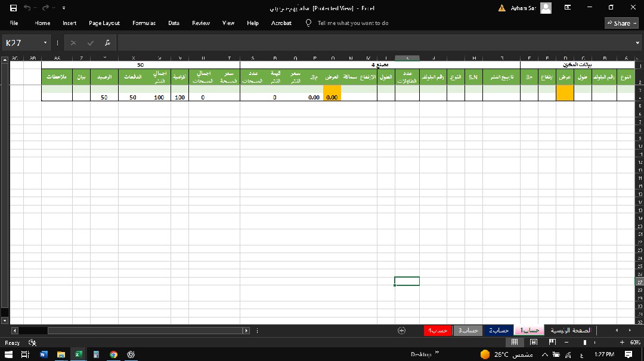Viewport: 644px width, 361px height.
Task: Expand the Name Box dropdown
Action: point(45,43)
